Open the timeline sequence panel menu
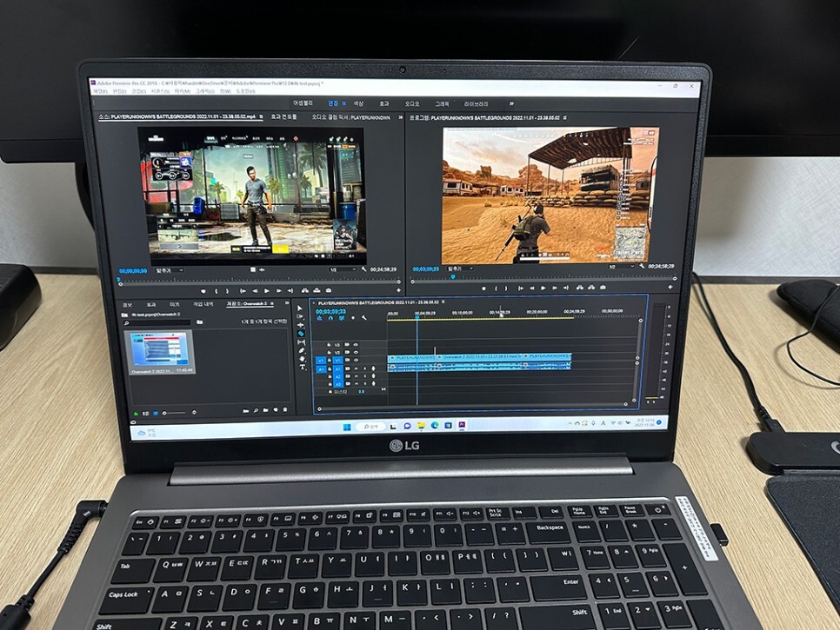This screenshot has height=630, width=840. pos(443,302)
